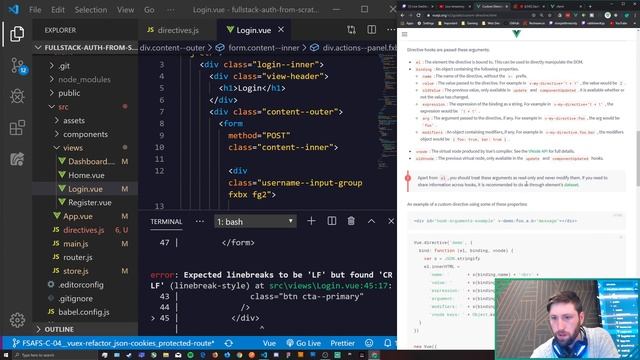Expand the OUTLINE section
This screenshot has width=640, height=360.
pos(59,329)
